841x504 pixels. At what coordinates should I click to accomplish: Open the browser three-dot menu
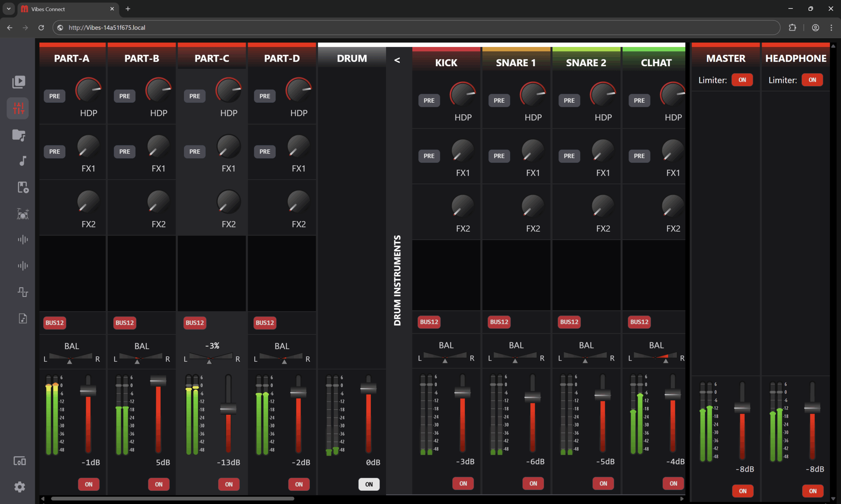coord(831,28)
